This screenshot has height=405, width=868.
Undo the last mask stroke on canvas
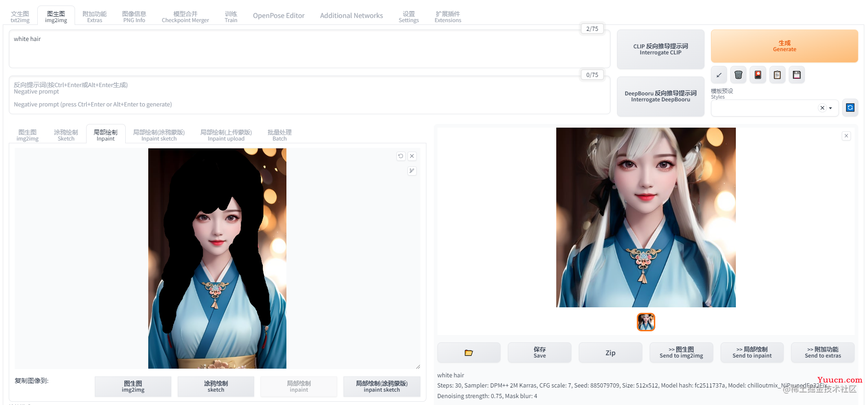tap(401, 156)
